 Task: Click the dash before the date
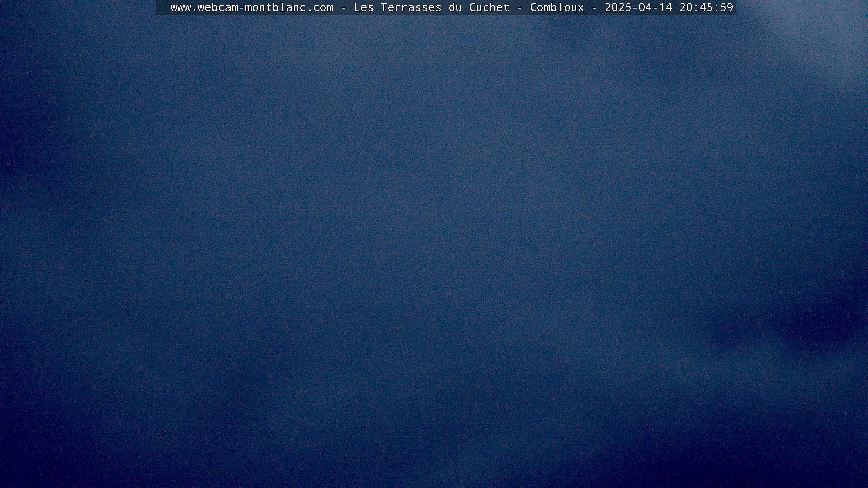pyautogui.click(x=594, y=7)
